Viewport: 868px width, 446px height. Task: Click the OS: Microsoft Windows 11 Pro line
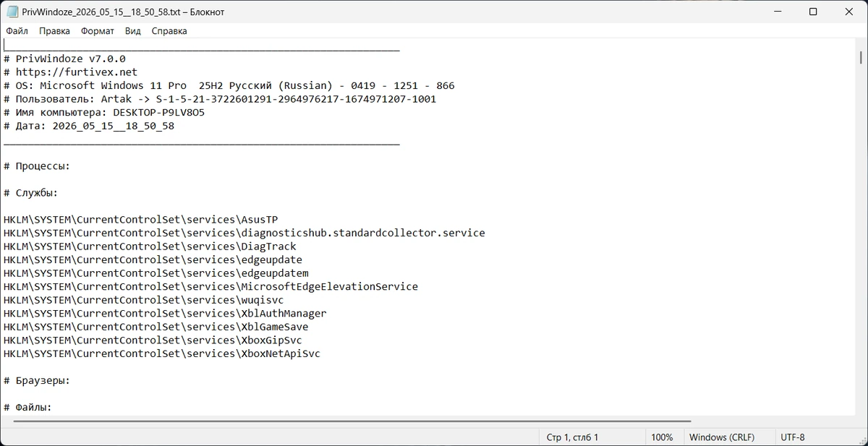[229, 85]
